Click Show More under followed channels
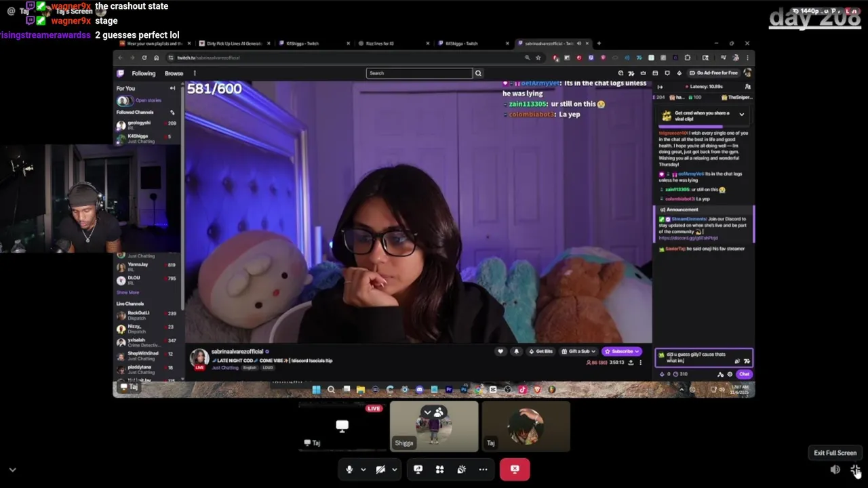Image resolution: width=868 pixels, height=488 pixels. coord(127,292)
